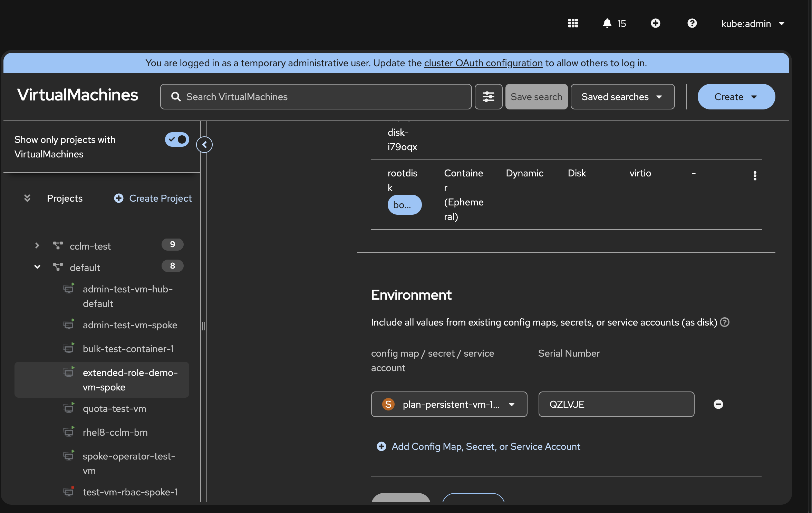The height and width of the screenshot is (513, 812).
Task: Collapse the default project tree
Action: (37, 267)
